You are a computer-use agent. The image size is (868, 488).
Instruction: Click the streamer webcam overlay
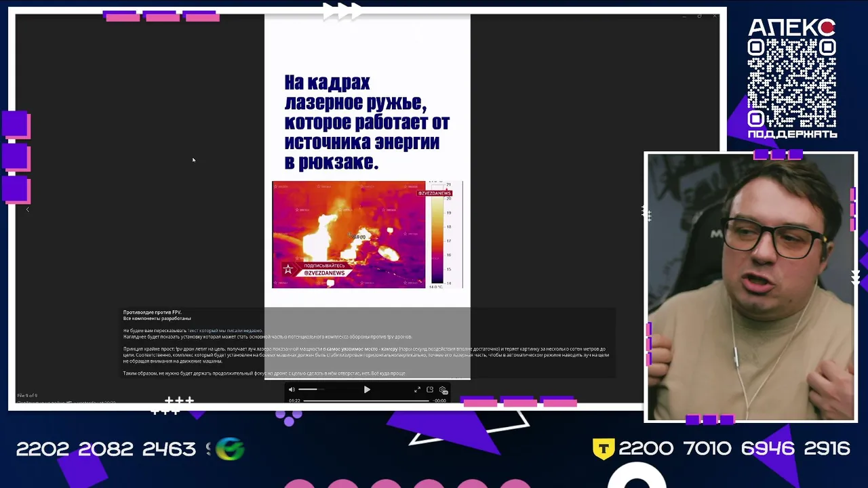751,287
